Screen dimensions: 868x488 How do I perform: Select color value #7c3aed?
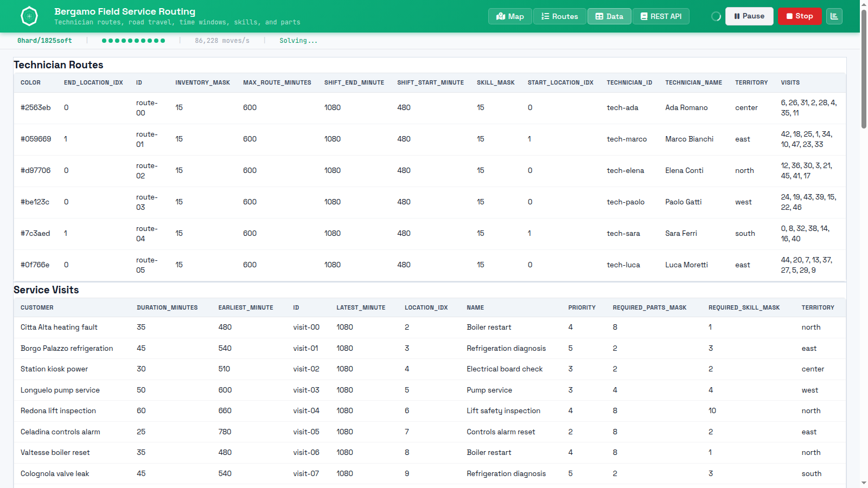click(35, 234)
